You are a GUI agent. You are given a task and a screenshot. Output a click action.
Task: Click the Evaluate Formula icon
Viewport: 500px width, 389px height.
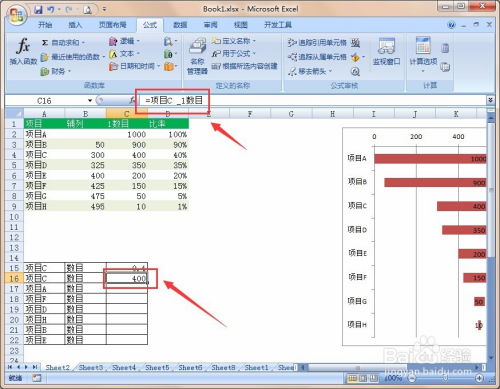(355, 71)
